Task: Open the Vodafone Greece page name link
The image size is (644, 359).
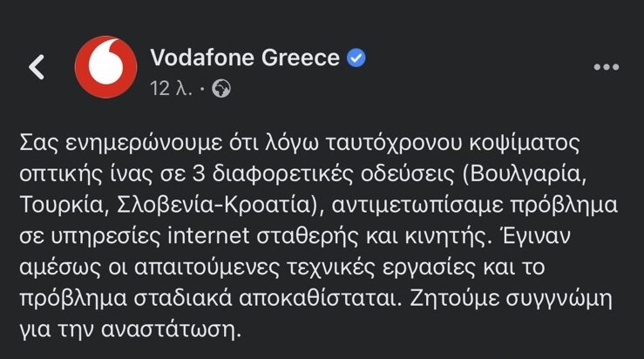Action: (245, 58)
